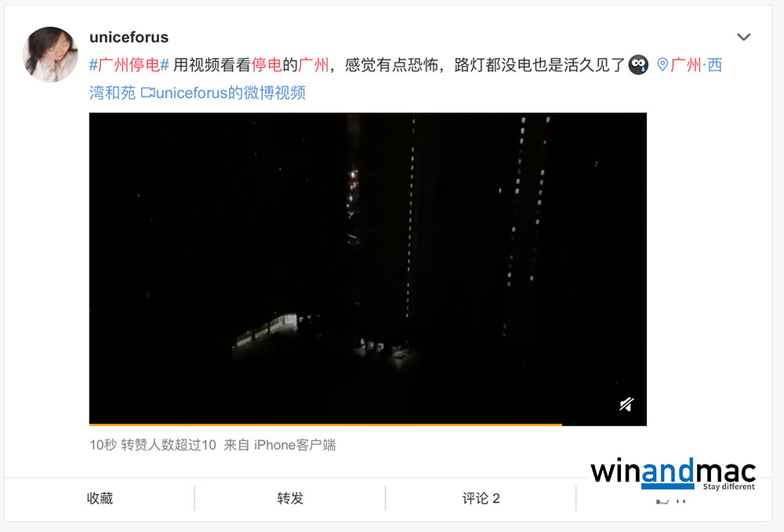The image size is (784, 532).
Task: Click the winandmac logo watermark
Action: pyautogui.click(x=673, y=473)
